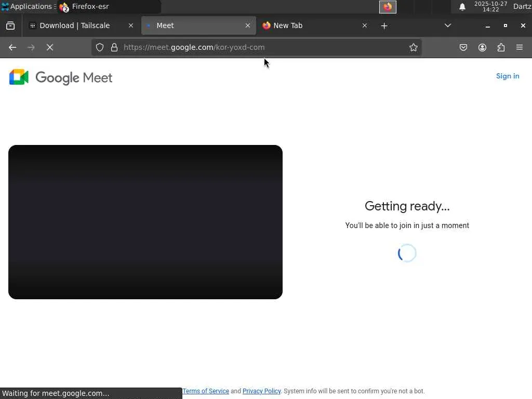Expand the list all tabs chevron

point(448,25)
